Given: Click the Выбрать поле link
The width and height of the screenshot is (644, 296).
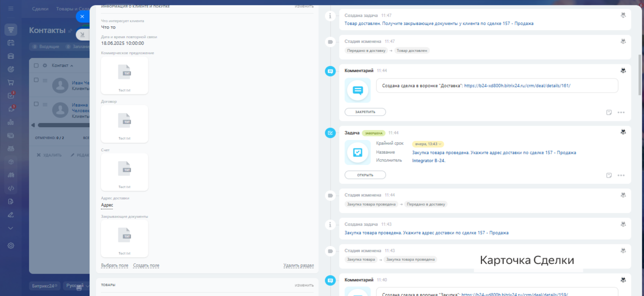Looking at the screenshot, I should click(x=114, y=265).
